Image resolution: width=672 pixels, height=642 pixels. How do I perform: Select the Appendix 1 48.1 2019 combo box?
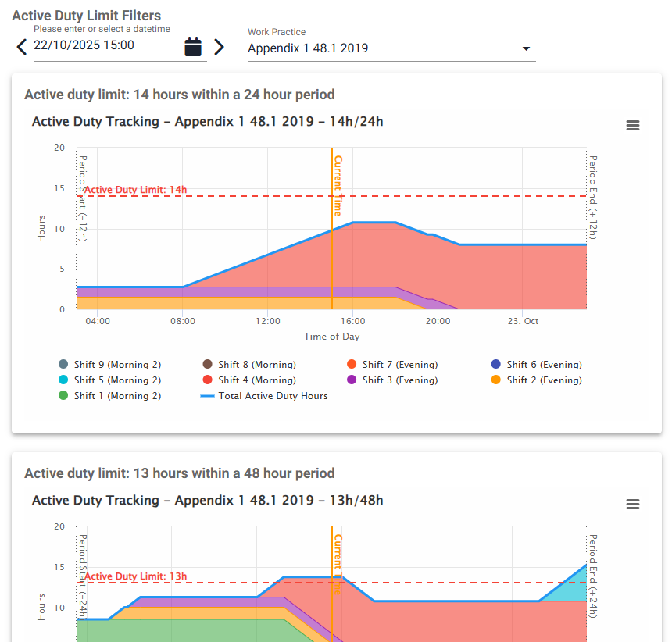coord(383,48)
